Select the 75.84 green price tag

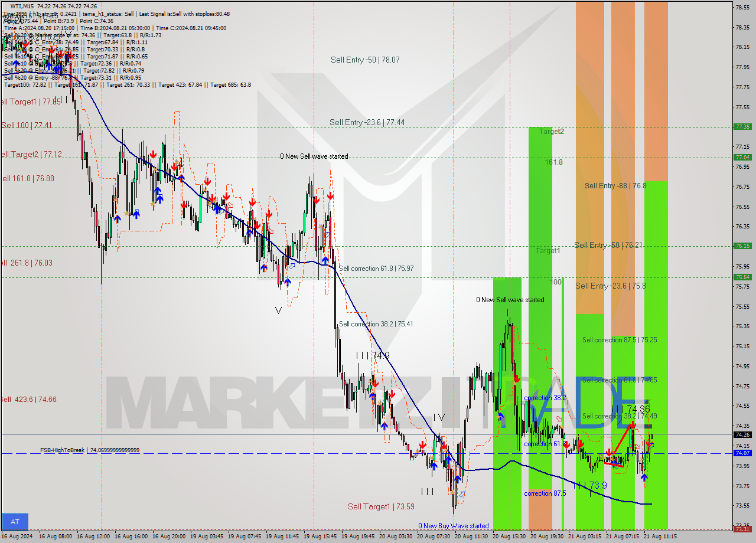tap(742, 277)
